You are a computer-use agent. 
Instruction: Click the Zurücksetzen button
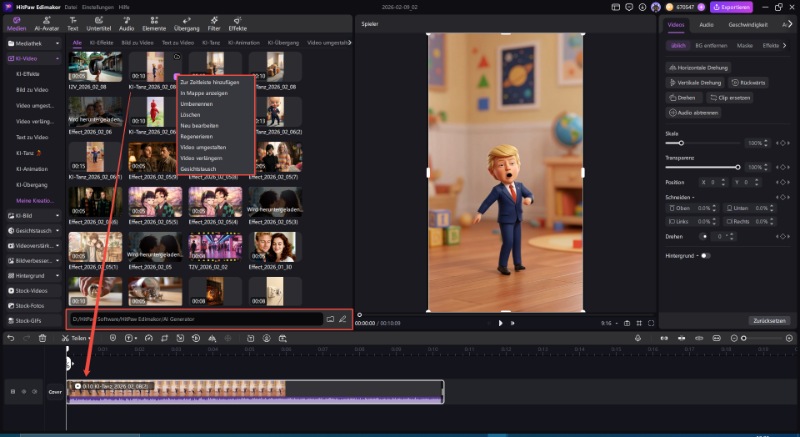pos(769,321)
